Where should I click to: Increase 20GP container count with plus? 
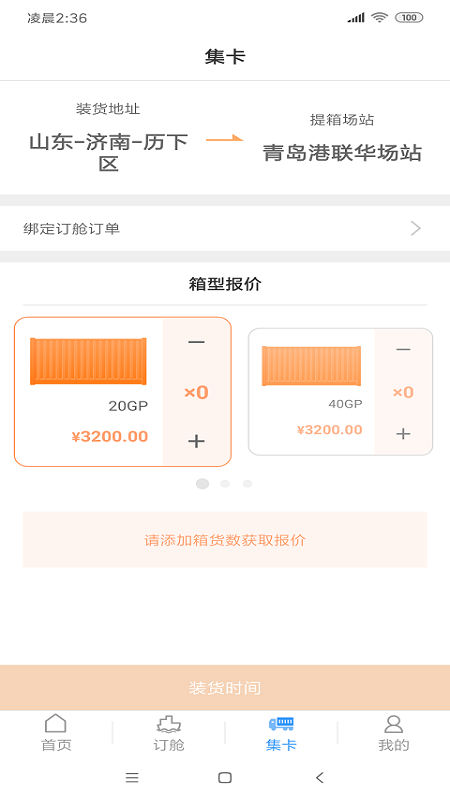click(x=196, y=441)
